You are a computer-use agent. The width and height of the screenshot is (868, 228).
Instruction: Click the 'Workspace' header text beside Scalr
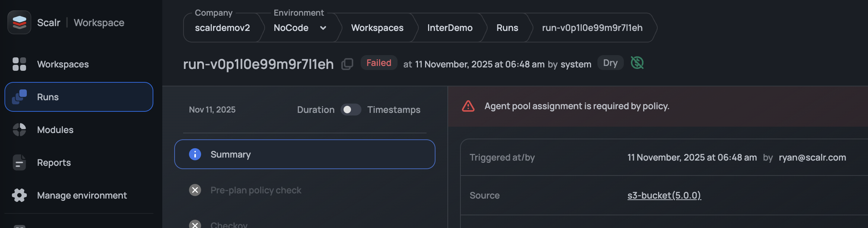pos(99,23)
